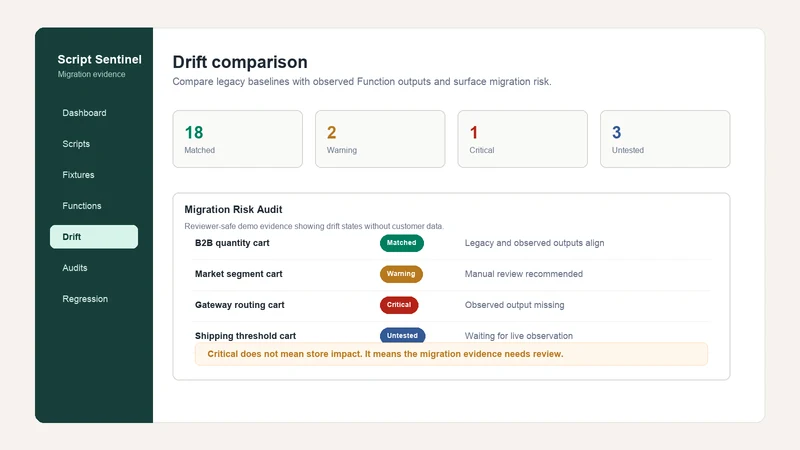Click the 18 Matched summary card

tap(238, 139)
